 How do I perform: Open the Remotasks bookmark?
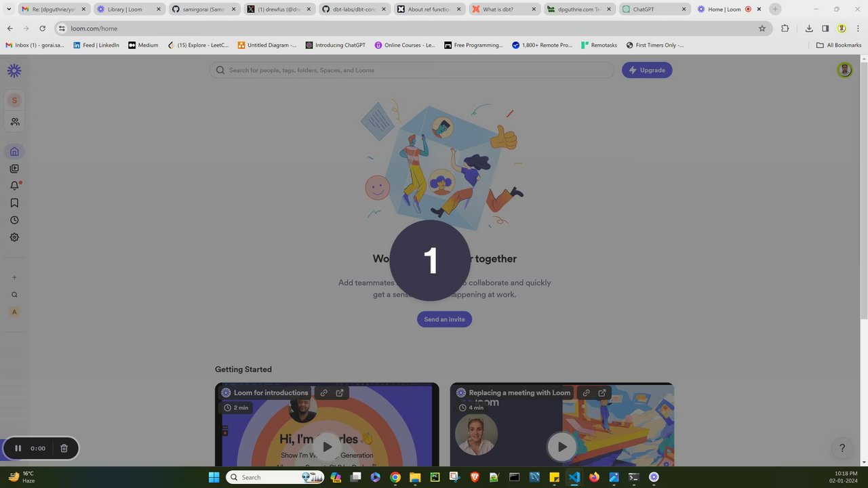pos(599,45)
